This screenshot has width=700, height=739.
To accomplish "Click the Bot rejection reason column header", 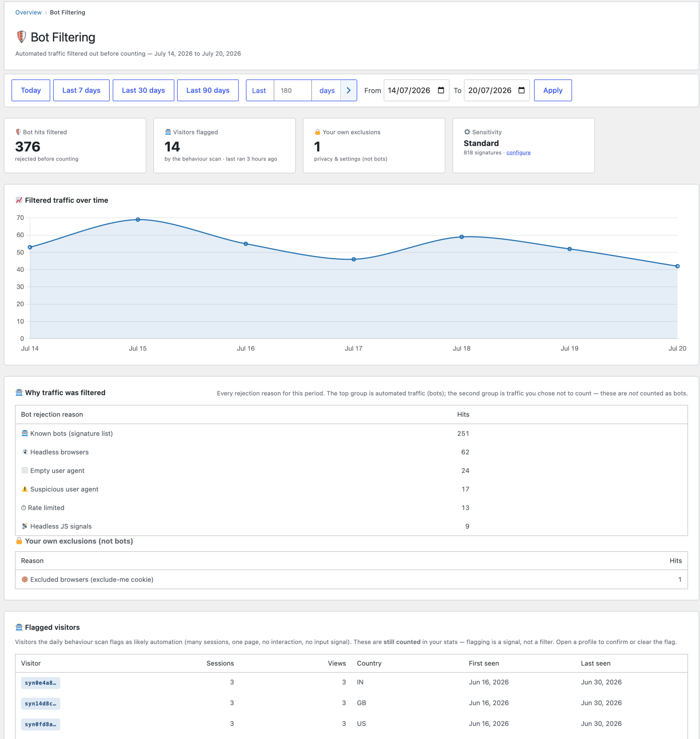I will (x=52, y=414).
